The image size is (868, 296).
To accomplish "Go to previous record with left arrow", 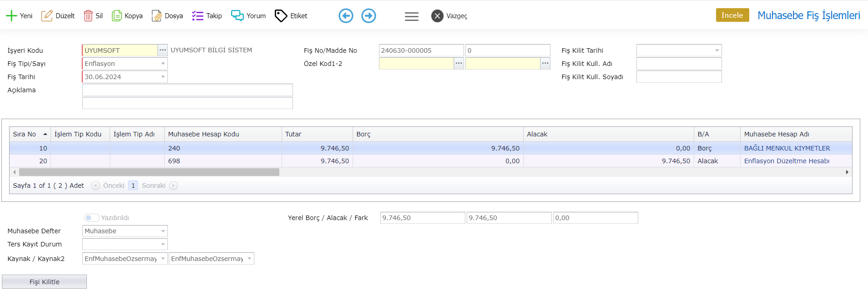I will (346, 16).
